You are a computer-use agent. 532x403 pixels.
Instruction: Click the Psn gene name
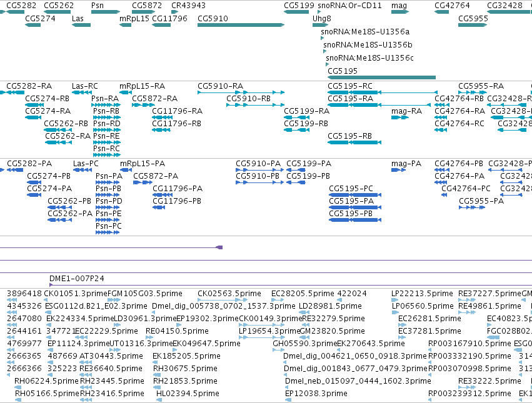(98, 6)
